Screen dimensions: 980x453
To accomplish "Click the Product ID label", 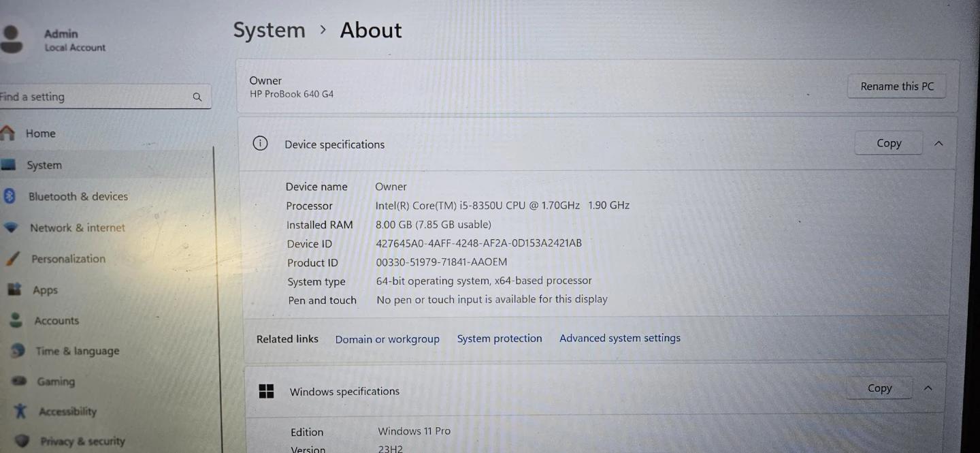I will pyautogui.click(x=312, y=263).
